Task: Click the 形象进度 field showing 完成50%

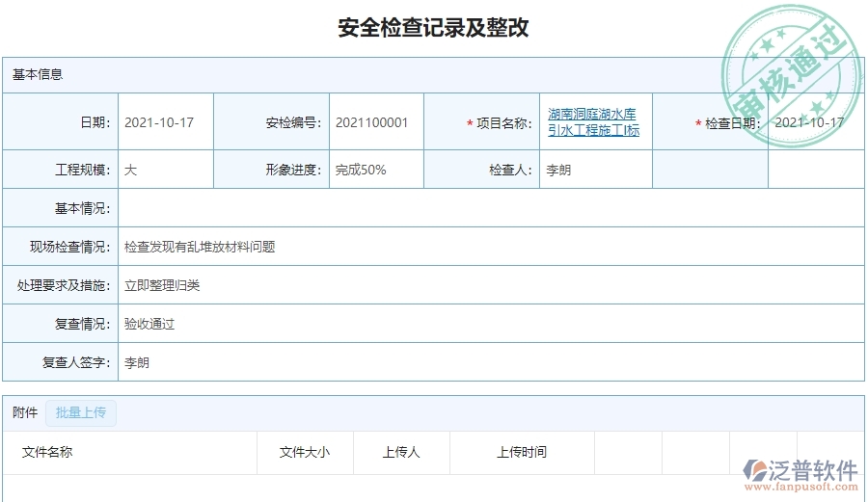Action: tap(376, 170)
